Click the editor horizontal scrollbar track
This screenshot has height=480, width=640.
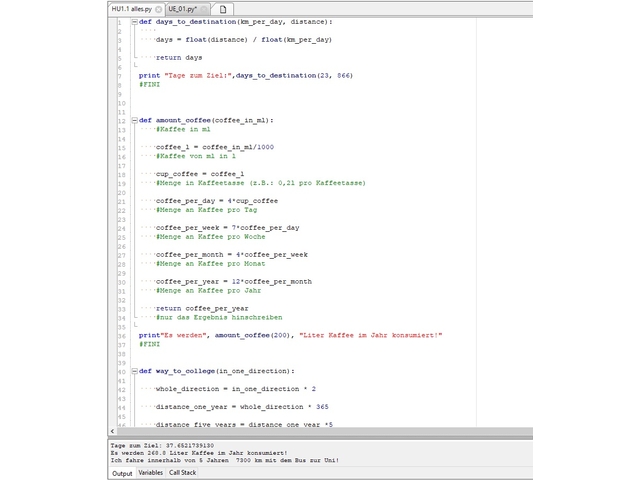(324, 431)
